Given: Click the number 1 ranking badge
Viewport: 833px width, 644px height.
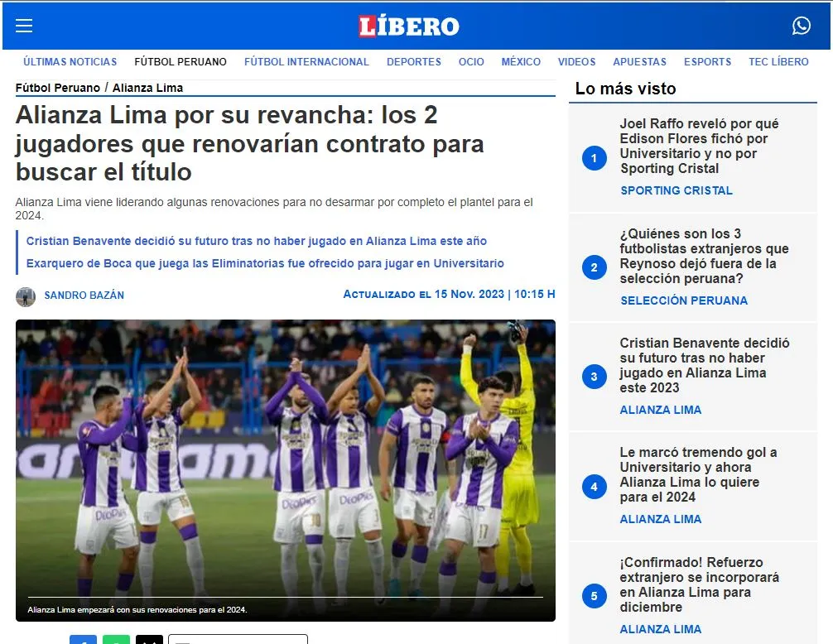Looking at the screenshot, I should (594, 158).
